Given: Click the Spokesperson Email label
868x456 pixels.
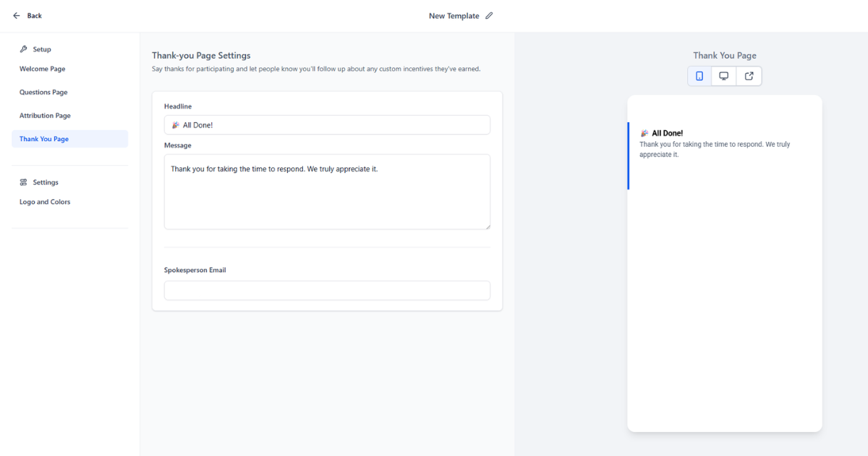Looking at the screenshot, I should coord(195,270).
